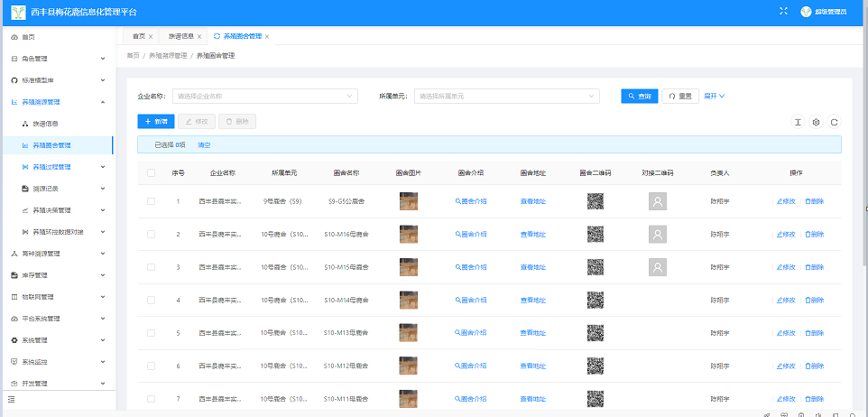Open the pen photo thumbnail in row 5

[x=409, y=333]
